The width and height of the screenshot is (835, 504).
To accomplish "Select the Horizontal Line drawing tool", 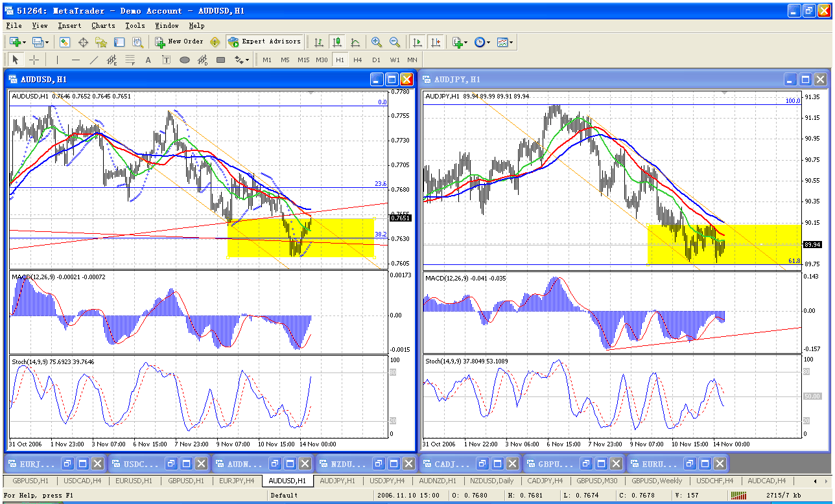I will (x=75, y=60).
